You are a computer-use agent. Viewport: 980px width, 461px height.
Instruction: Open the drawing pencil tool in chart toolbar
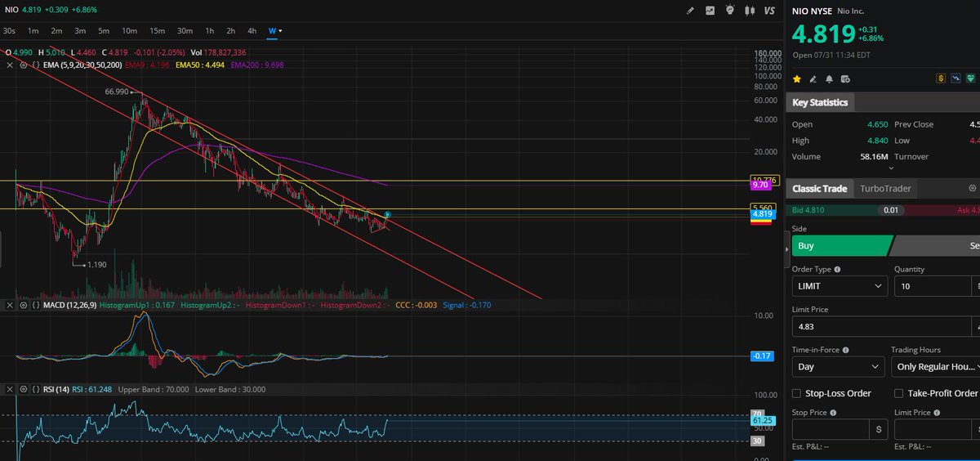tap(690, 11)
